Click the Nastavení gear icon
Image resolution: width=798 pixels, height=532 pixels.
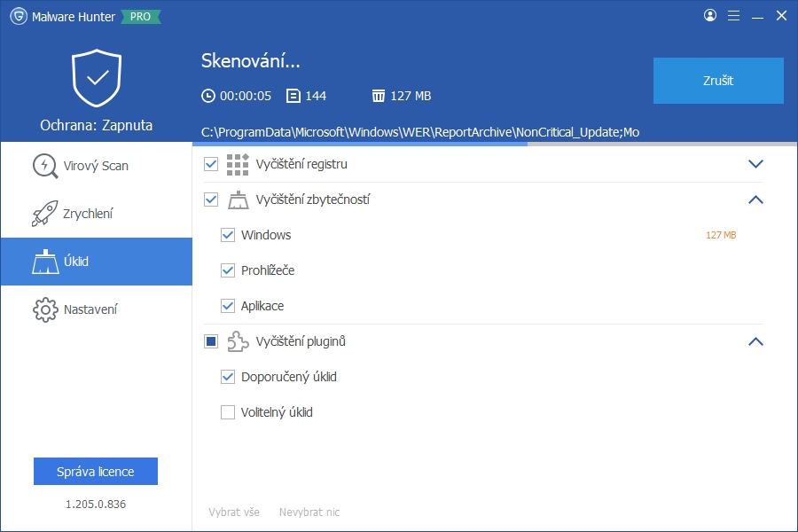tap(45, 309)
